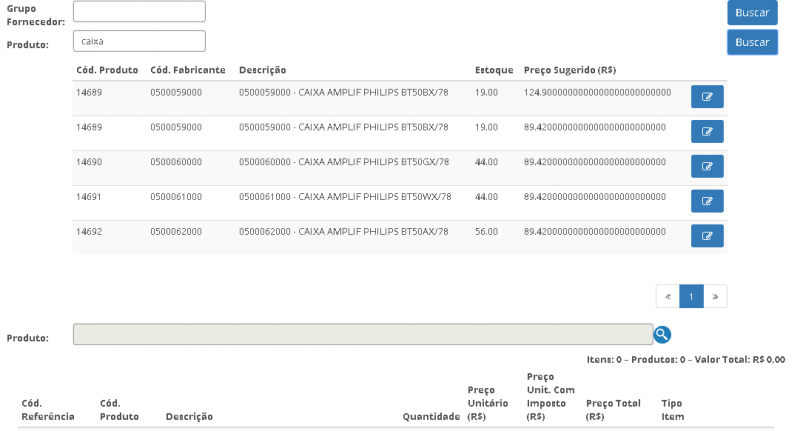Click edit icon for product 14689 priced 124.90
The height and width of the screenshot is (431, 800).
click(x=707, y=97)
